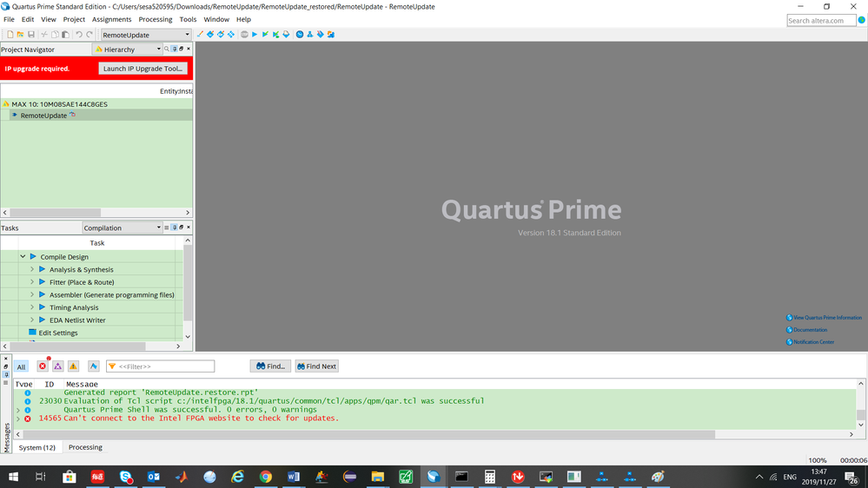Click the Redo arrow toolbar icon
Image resolution: width=868 pixels, height=488 pixels.
[x=89, y=35]
